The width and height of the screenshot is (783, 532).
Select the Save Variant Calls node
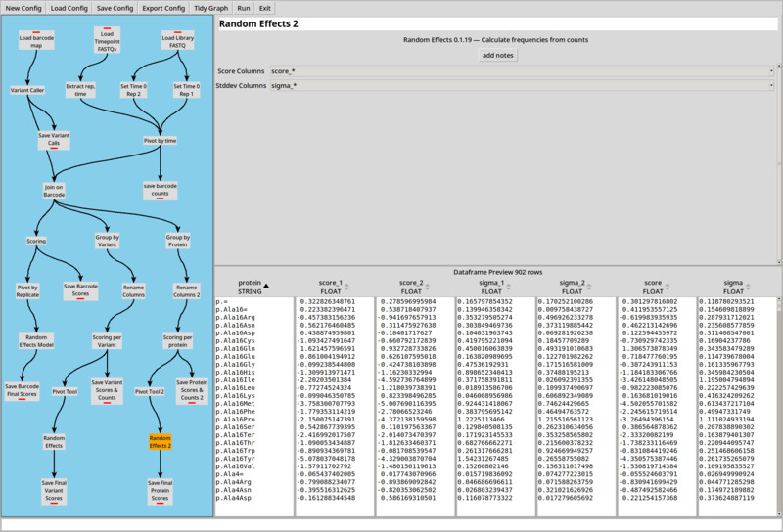54,140
